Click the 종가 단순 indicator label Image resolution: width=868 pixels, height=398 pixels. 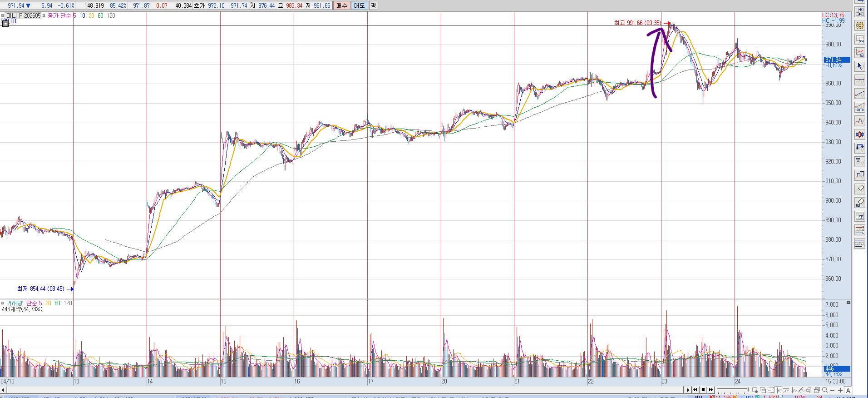point(59,15)
